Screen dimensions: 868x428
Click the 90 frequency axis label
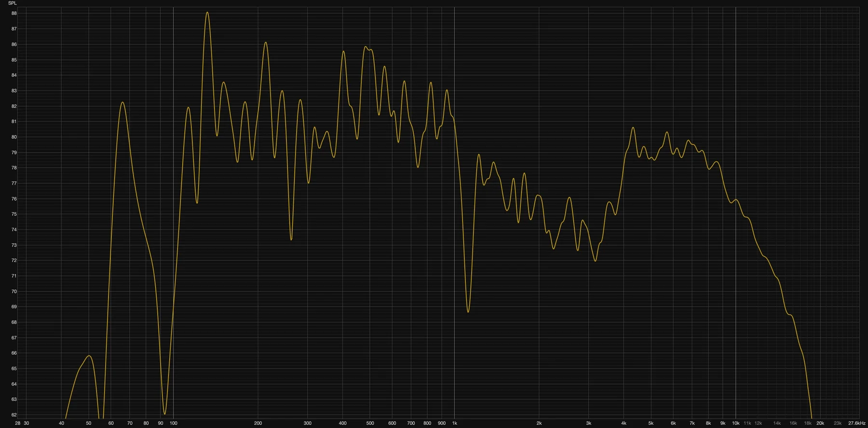161,423
